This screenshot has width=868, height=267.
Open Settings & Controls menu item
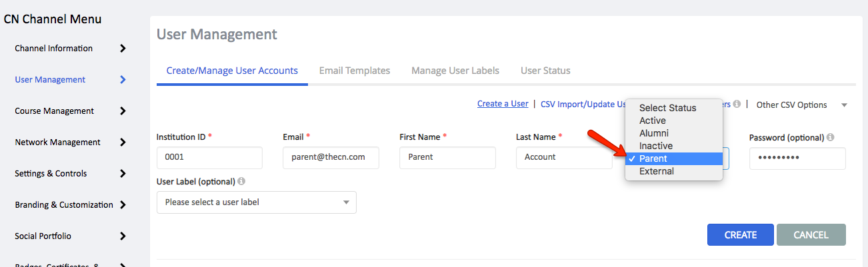(51, 173)
